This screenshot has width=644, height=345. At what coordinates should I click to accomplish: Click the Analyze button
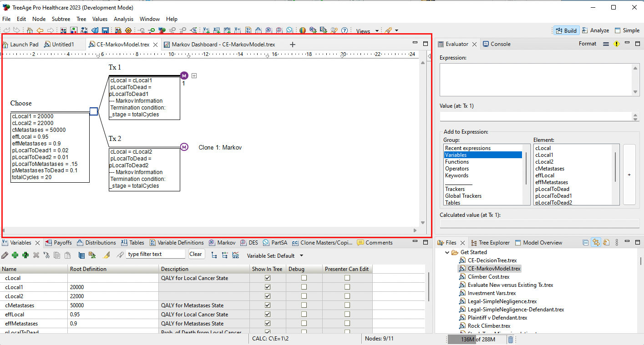coord(595,30)
